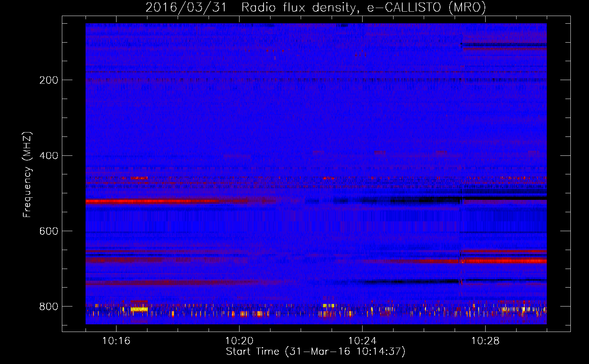Click the 10:16 time tick label

pyautogui.click(x=116, y=341)
